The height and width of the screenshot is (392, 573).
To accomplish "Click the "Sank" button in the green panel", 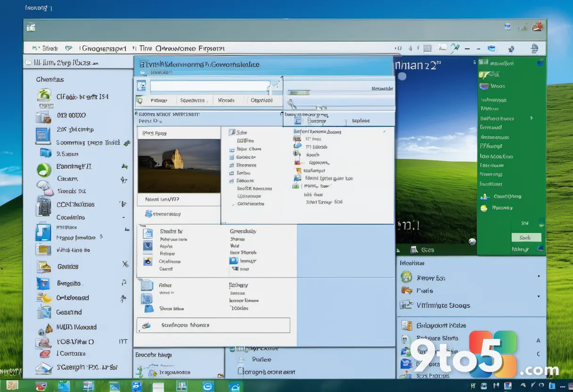I will pos(526,237).
